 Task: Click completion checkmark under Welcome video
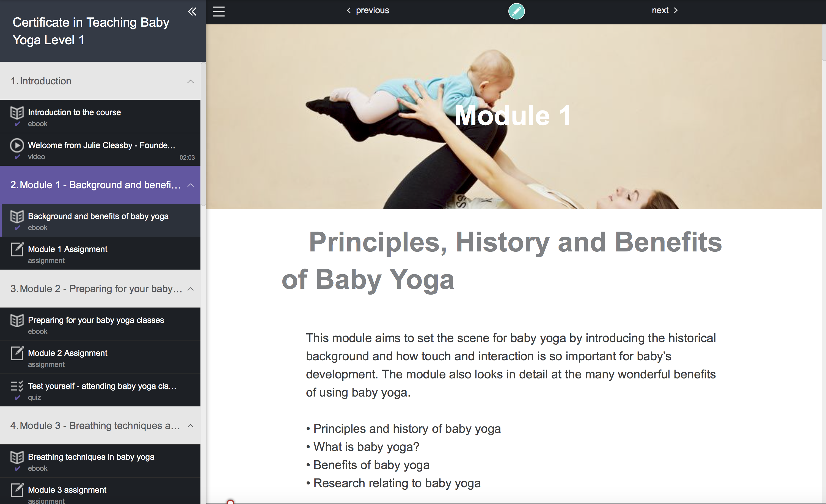[17, 157]
